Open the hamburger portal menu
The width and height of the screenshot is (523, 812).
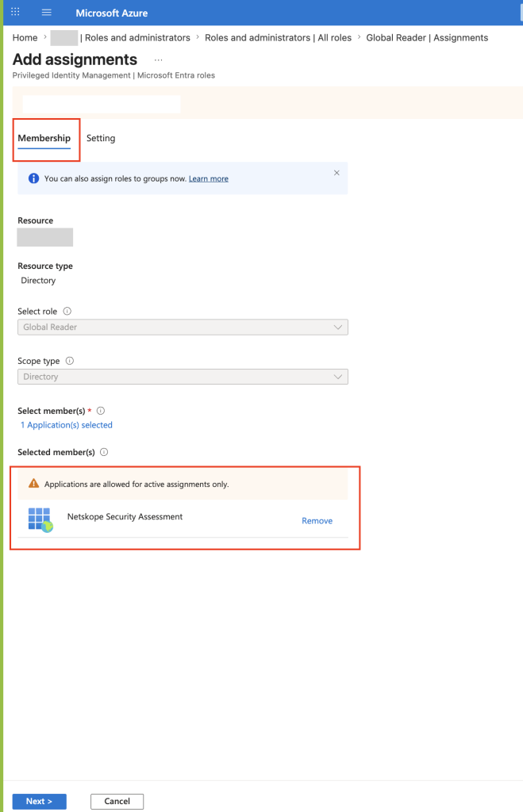[47, 13]
